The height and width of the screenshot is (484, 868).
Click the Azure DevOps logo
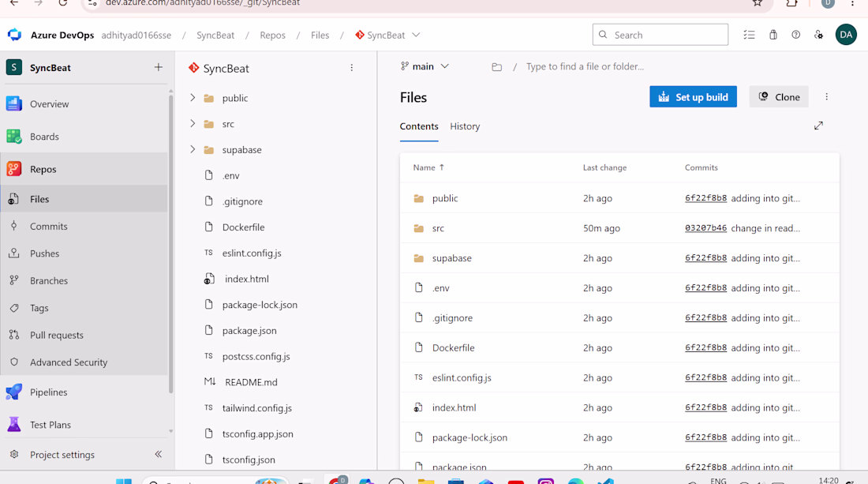click(14, 35)
